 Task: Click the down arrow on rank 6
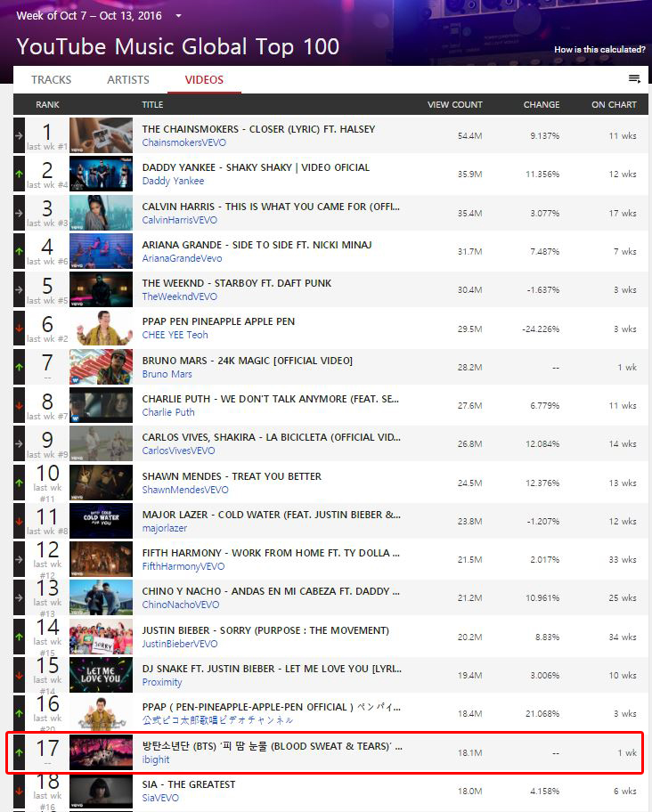(20, 328)
